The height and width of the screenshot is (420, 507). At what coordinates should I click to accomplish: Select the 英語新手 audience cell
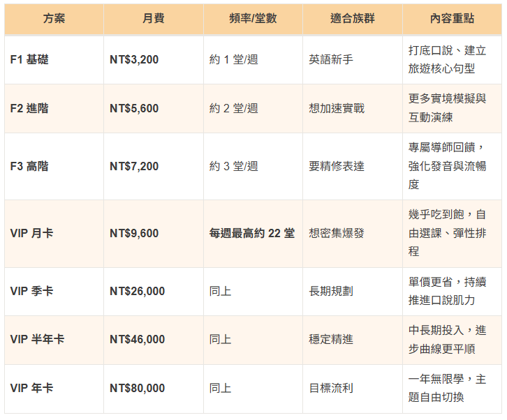331,60
